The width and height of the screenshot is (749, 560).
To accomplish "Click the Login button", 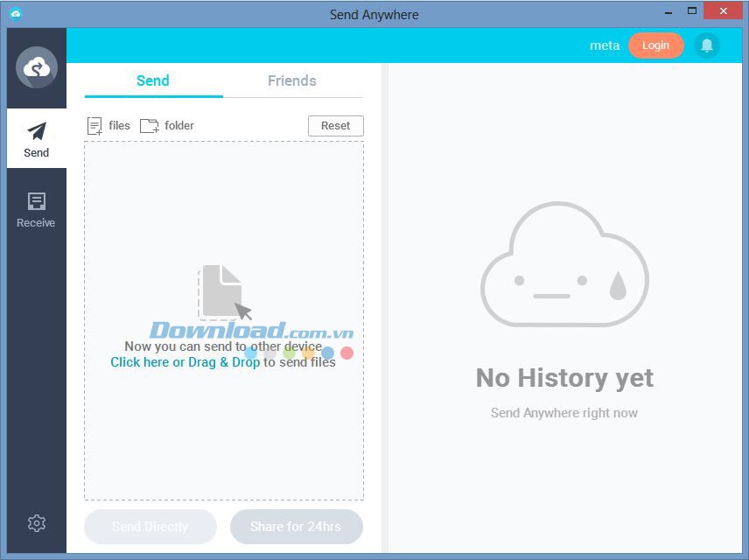I will (x=655, y=45).
